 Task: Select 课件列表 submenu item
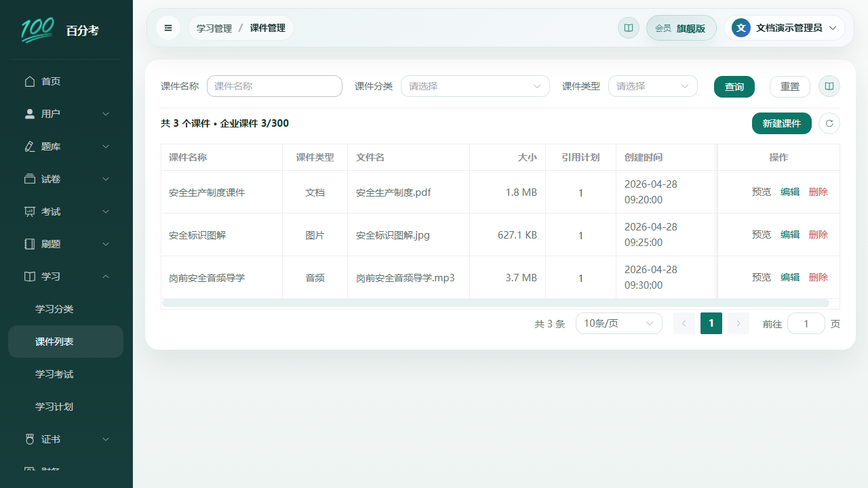tap(66, 342)
